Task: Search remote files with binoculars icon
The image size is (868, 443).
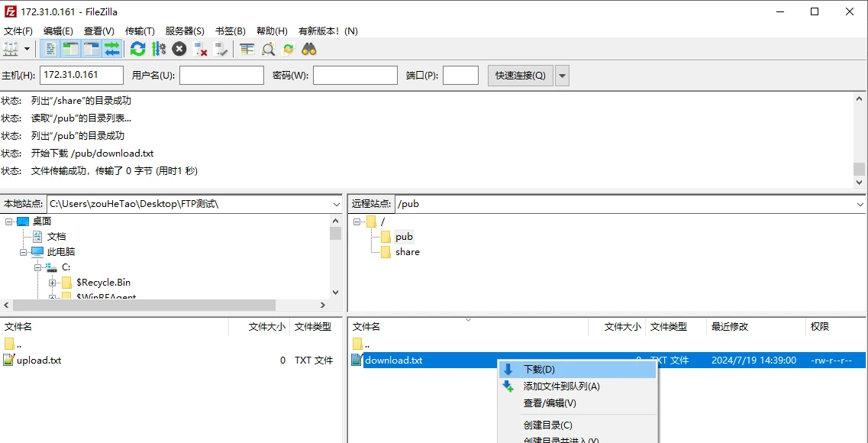Action: click(x=309, y=50)
